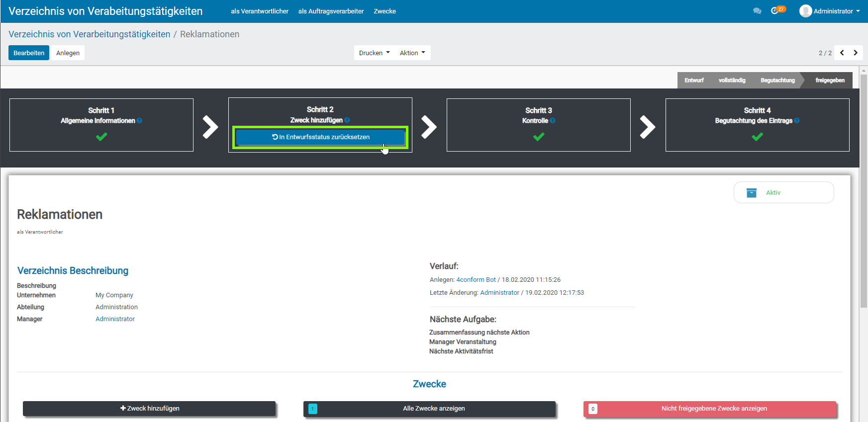Open the 4conform Bot creator link
Image resolution: width=868 pixels, height=422 pixels.
(x=476, y=280)
